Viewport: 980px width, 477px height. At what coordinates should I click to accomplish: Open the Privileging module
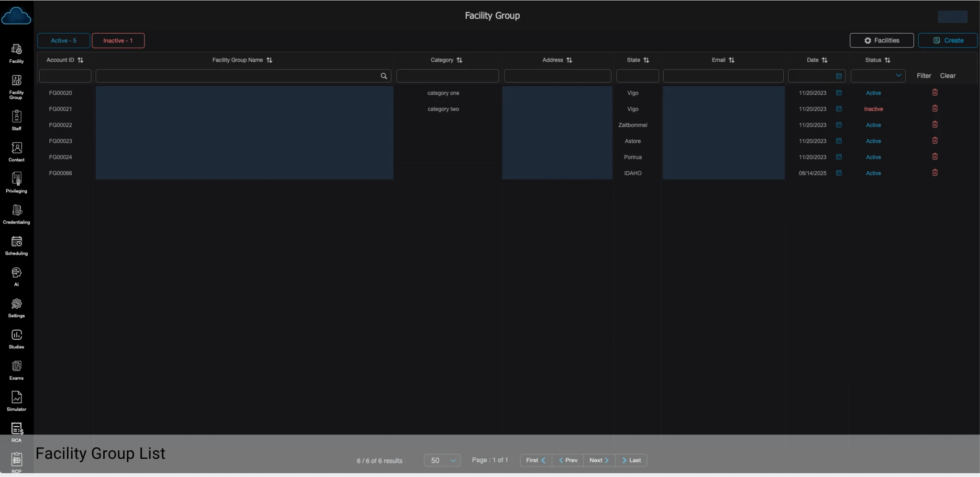point(16,183)
